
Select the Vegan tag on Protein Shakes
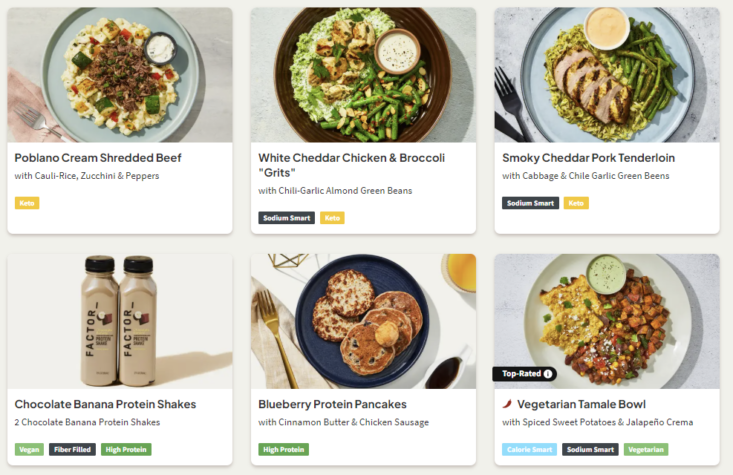[30, 449]
